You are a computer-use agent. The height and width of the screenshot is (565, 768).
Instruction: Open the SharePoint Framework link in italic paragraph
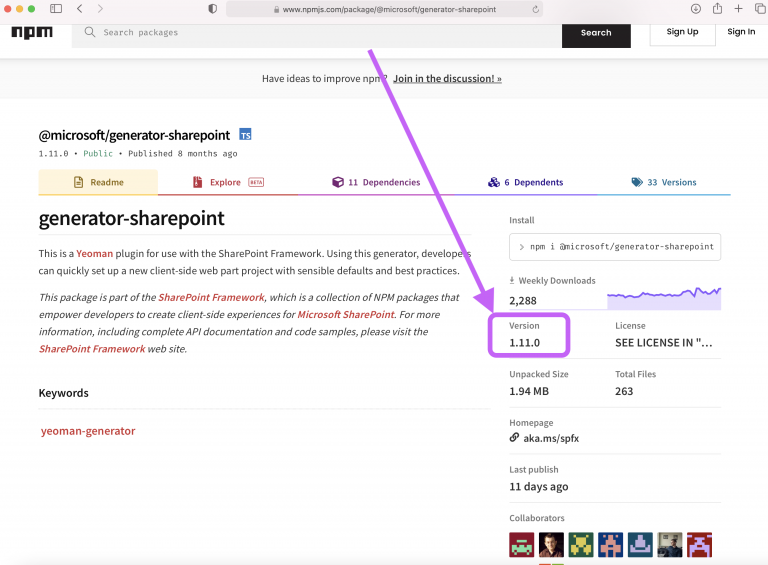tap(211, 297)
